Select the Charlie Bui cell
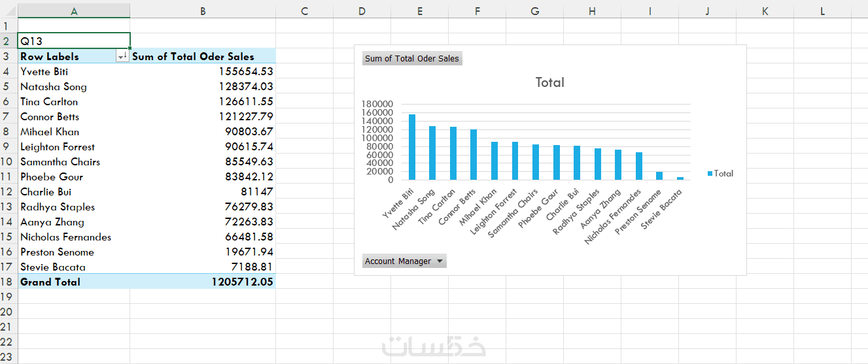The height and width of the screenshot is (364, 868). click(x=74, y=191)
